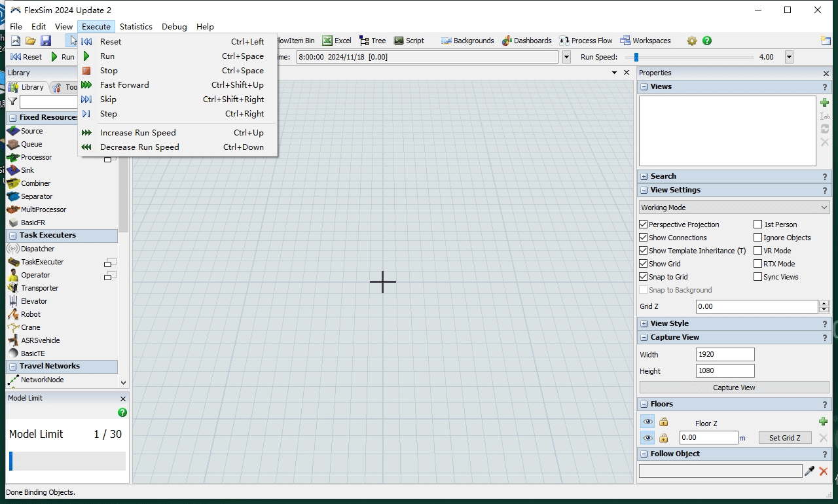Open the Excel import tool
The width and height of the screenshot is (838, 504).
tap(337, 41)
